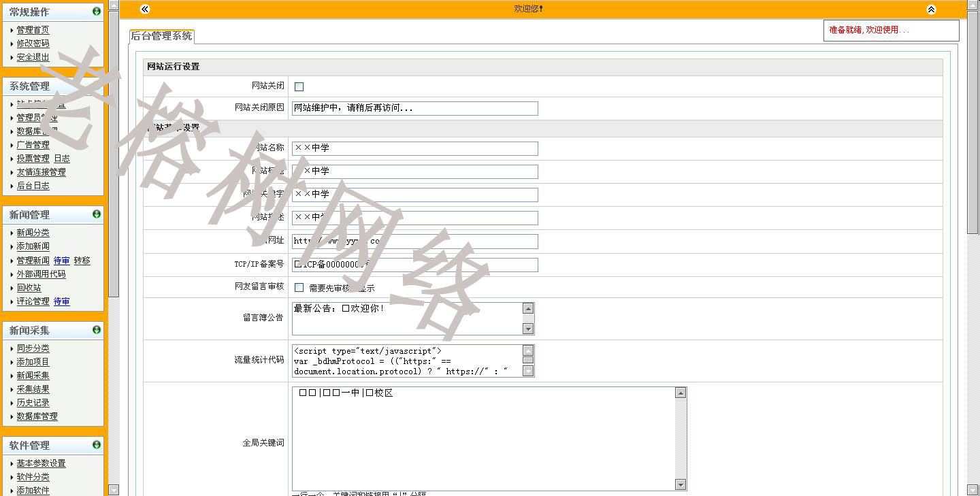Click the 待审 link next to 管理新闻
This screenshot has height=496, width=980.
pyautogui.click(x=62, y=261)
